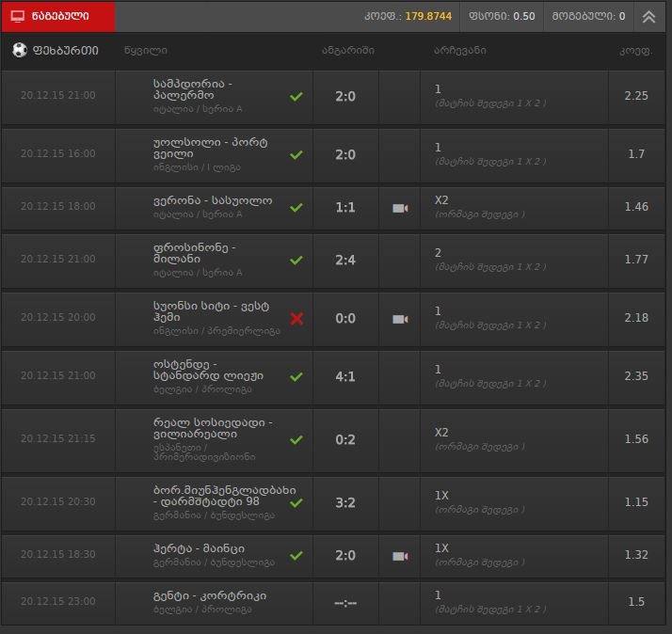Open video camera icon for ჰერტა - მაინცი
Image resolution: width=672 pixels, height=634 pixels.
400,556
